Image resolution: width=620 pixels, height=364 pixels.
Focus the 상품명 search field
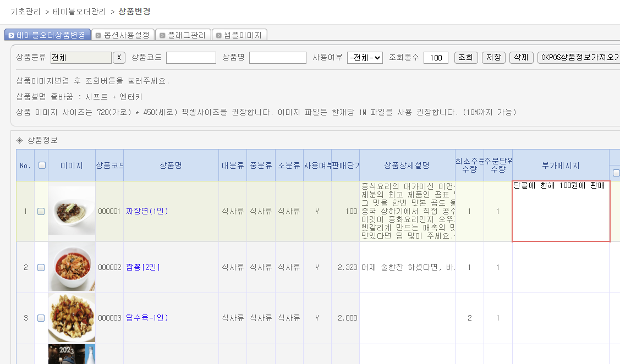click(x=277, y=58)
